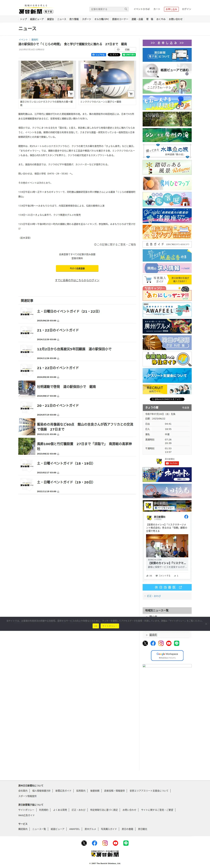Image resolution: width=210 pixels, height=868 pixels.
Task: Click よくある質問 in the footer
Action: (x=60, y=810)
